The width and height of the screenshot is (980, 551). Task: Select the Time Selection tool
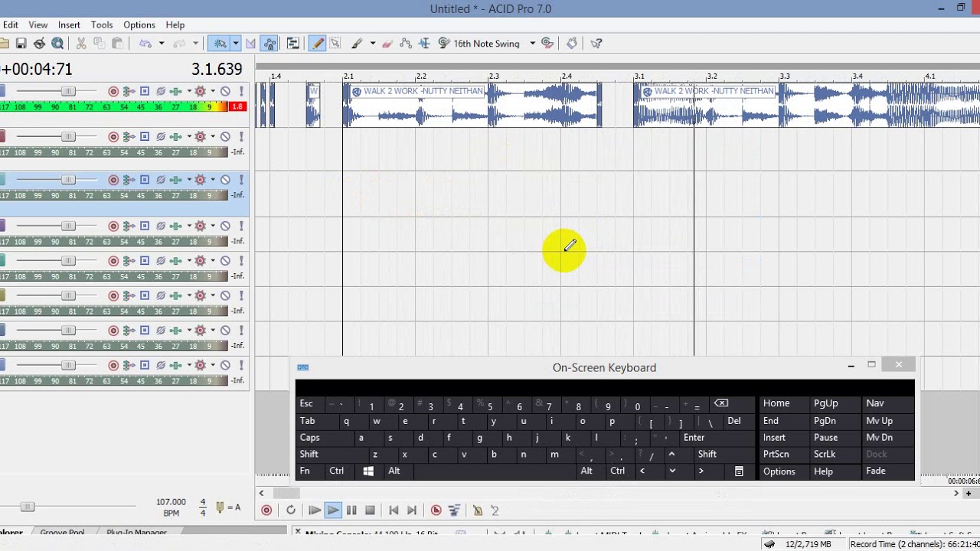tap(424, 44)
